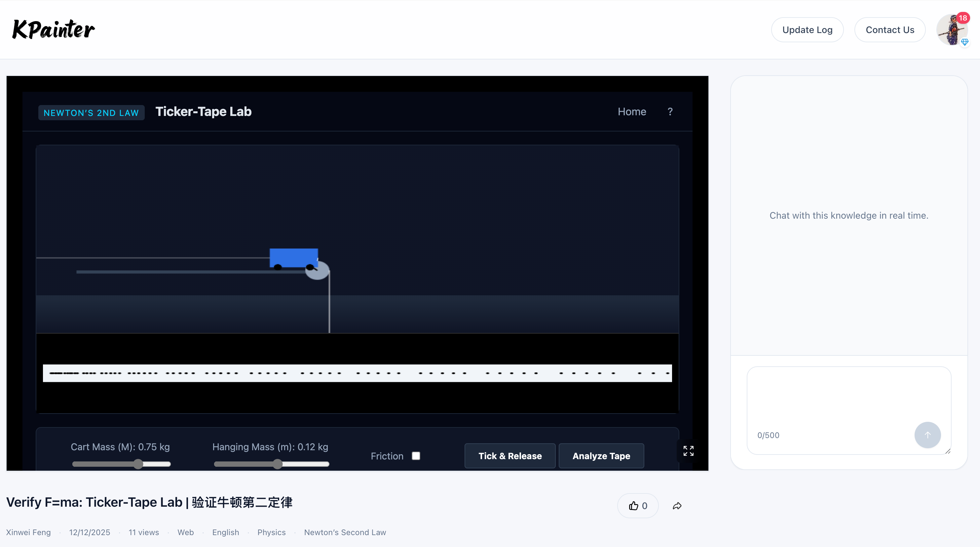This screenshot has width=980, height=547.
Task: Click the KPainter logo
Action: click(x=53, y=30)
